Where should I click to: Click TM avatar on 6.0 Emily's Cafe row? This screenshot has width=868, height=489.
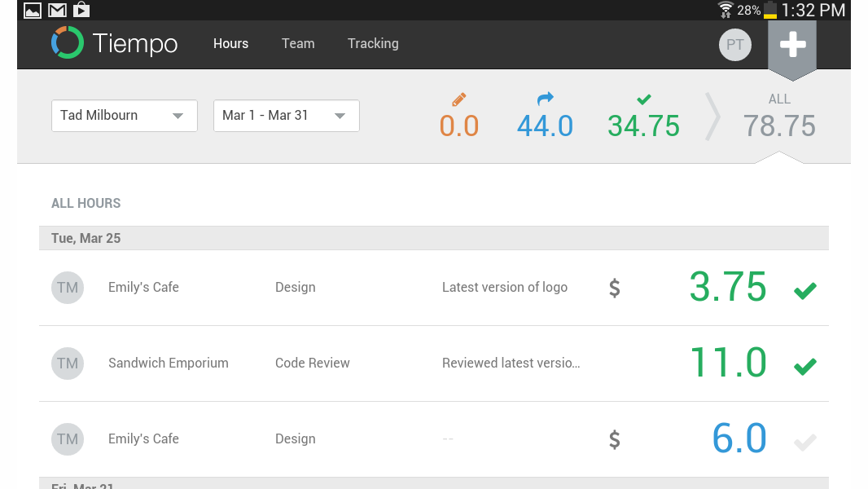[x=68, y=439]
